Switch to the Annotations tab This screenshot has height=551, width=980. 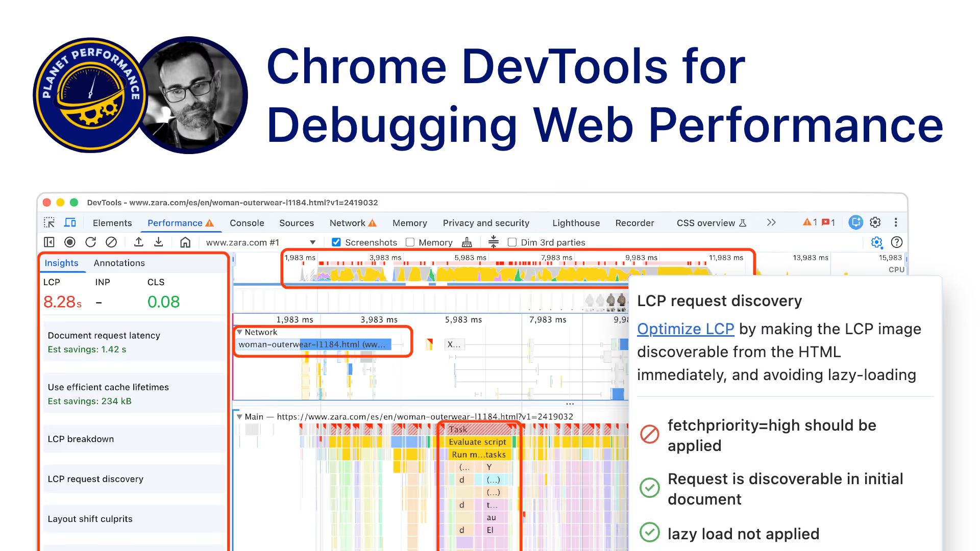pyautogui.click(x=118, y=263)
